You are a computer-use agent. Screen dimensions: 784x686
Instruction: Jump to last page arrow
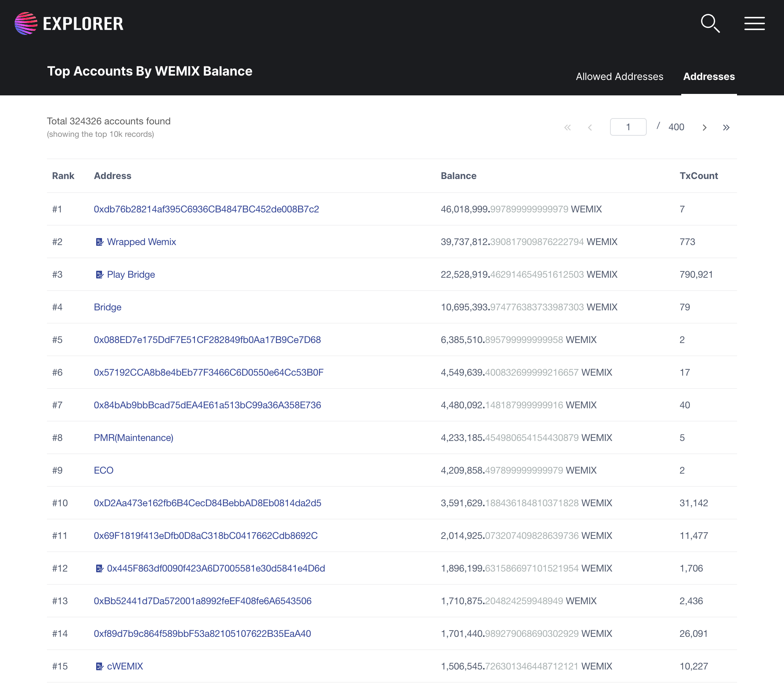(x=726, y=127)
